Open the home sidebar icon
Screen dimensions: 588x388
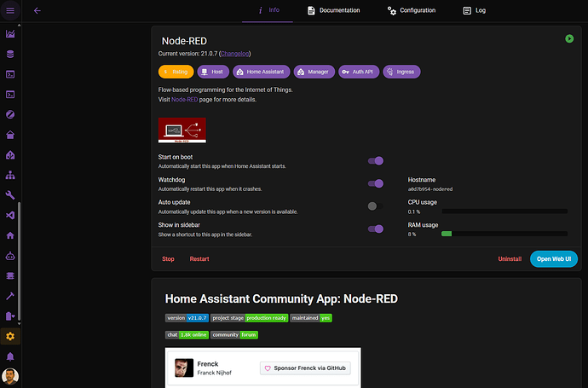tap(10, 235)
